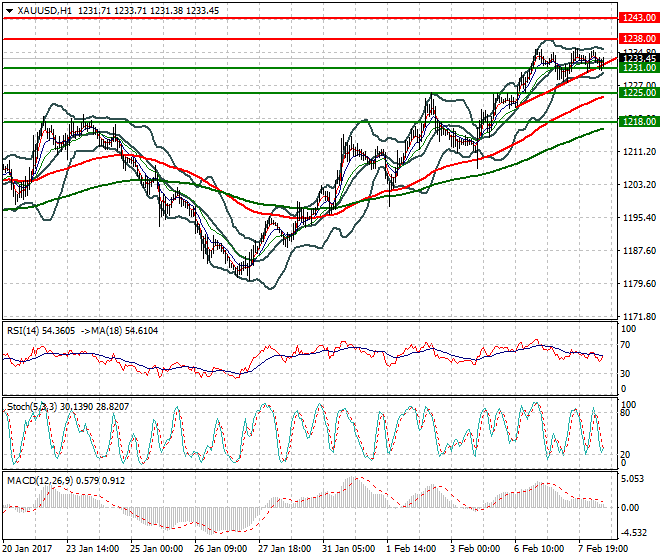Select the Stochastic 80 level label
This screenshot has height=560, width=660.
[x=625, y=413]
